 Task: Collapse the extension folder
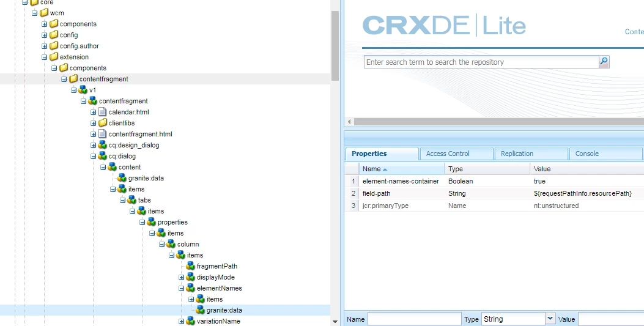pyautogui.click(x=45, y=57)
